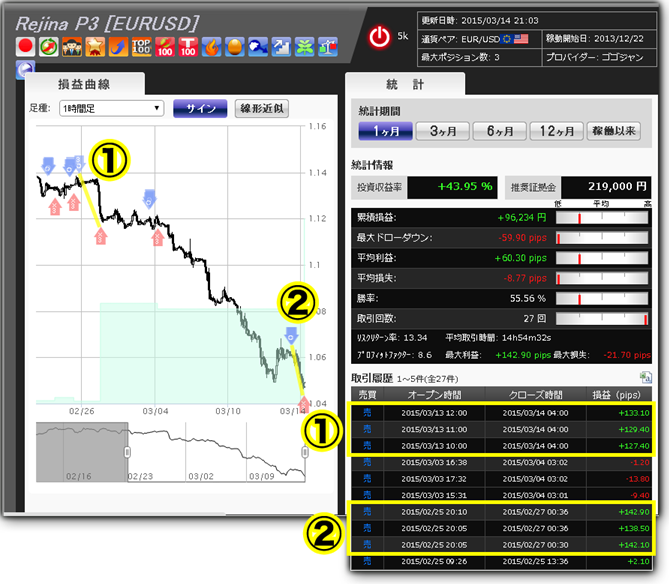Toggle the サイン signal display button
Viewport: 669px width, 584px height.
[x=200, y=109]
